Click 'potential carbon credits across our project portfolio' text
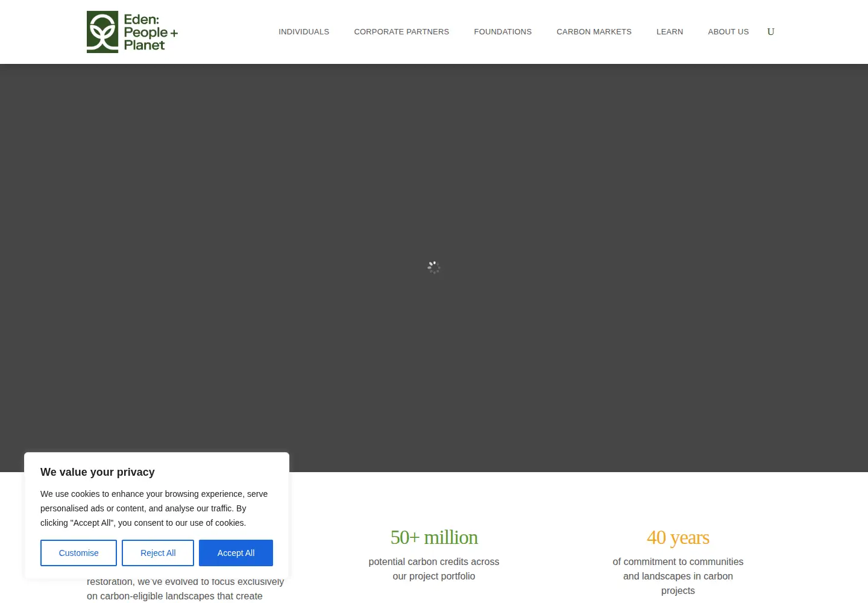868x603 pixels. coord(434,569)
